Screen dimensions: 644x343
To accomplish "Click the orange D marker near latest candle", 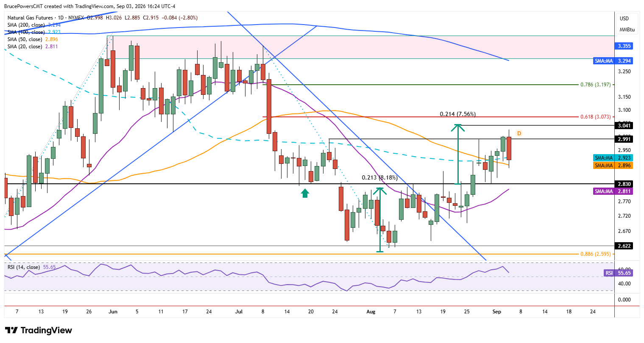I will 519,133.
